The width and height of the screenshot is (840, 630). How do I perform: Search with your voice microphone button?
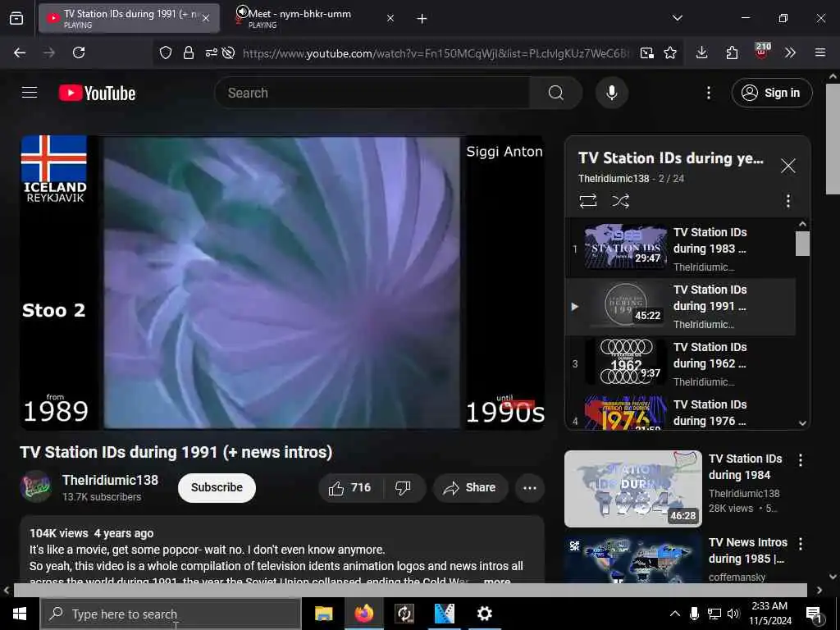[611, 93]
